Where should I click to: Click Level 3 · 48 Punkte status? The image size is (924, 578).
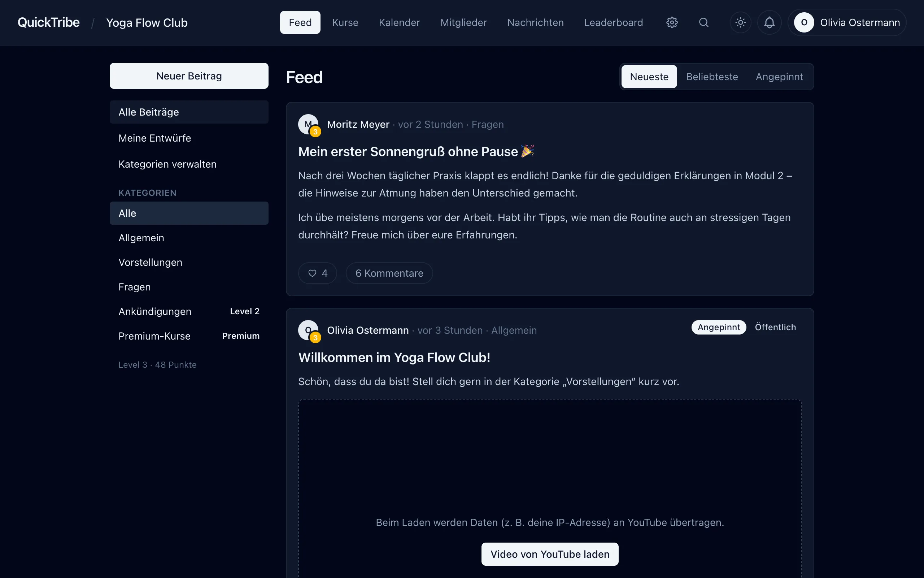[157, 365]
